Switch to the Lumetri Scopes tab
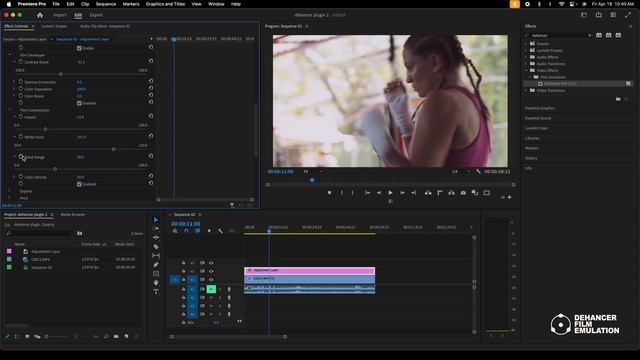The width and height of the screenshot is (640, 360). pyautogui.click(x=54, y=26)
